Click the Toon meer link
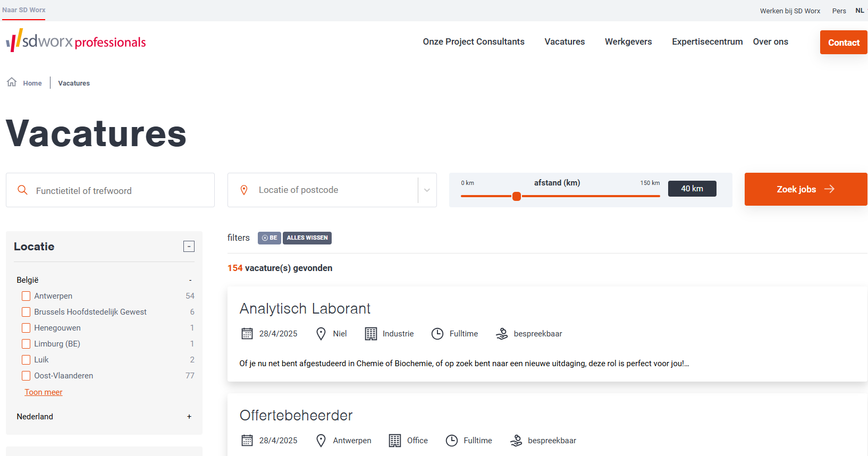 [44, 392]
